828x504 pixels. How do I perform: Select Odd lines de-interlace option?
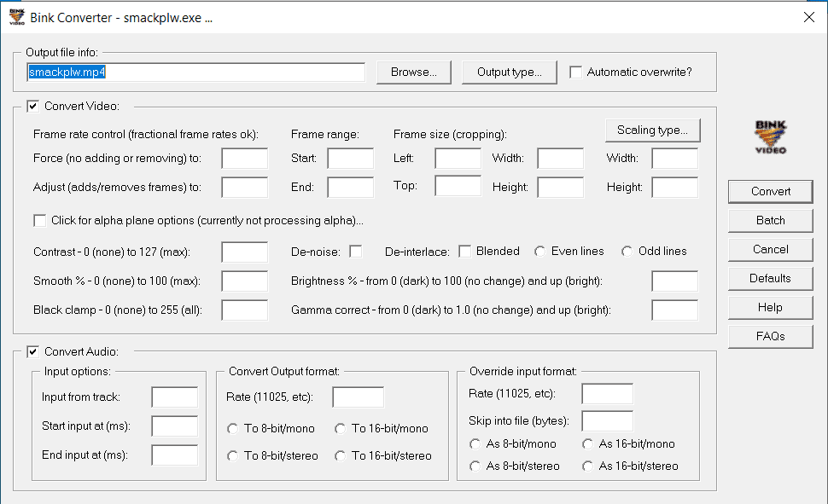pyautogui.click(x=627, y=252)
